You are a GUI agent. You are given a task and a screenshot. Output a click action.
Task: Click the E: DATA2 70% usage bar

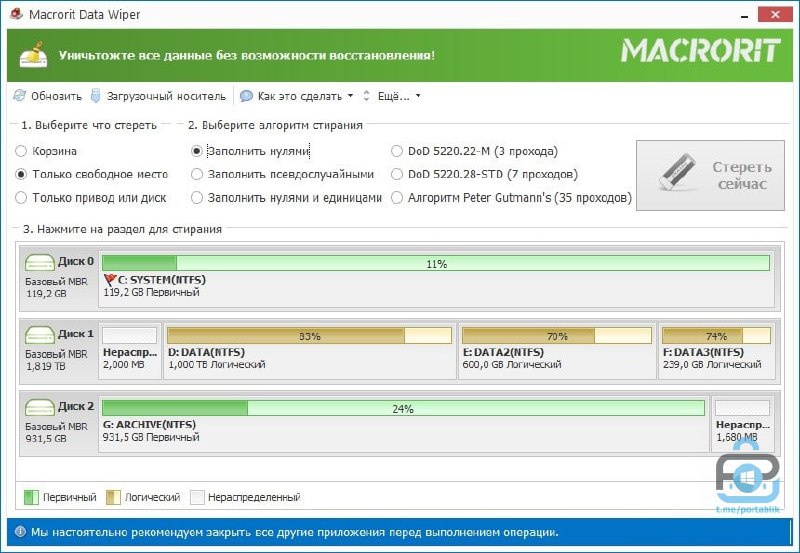point(557,336)
